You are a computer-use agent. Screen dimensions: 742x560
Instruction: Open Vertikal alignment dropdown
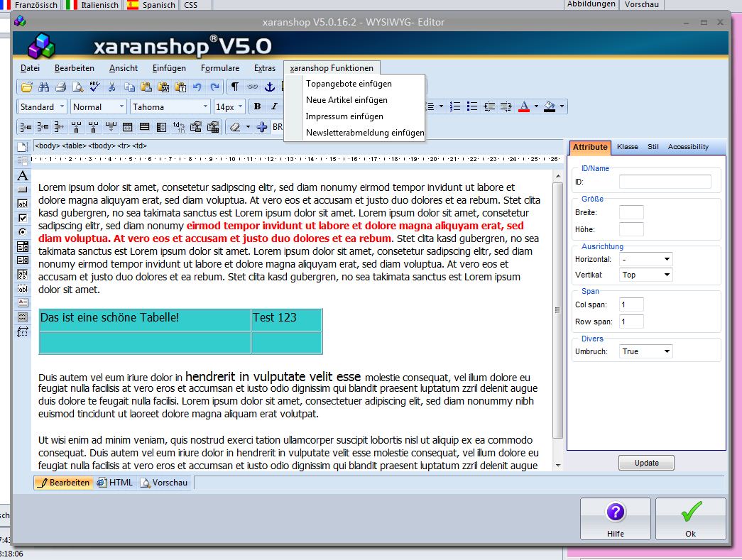pos(645,275)
